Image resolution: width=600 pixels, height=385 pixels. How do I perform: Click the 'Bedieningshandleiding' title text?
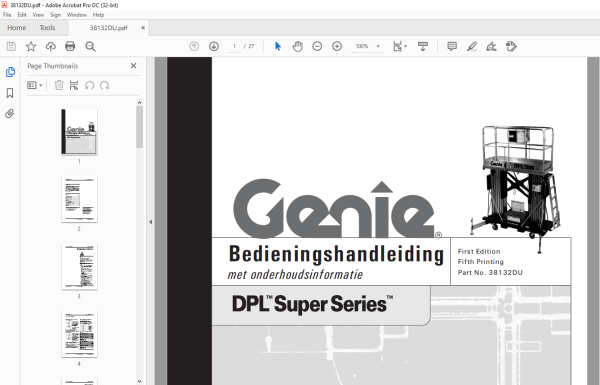pyautogui.click(x=336, y=254)
